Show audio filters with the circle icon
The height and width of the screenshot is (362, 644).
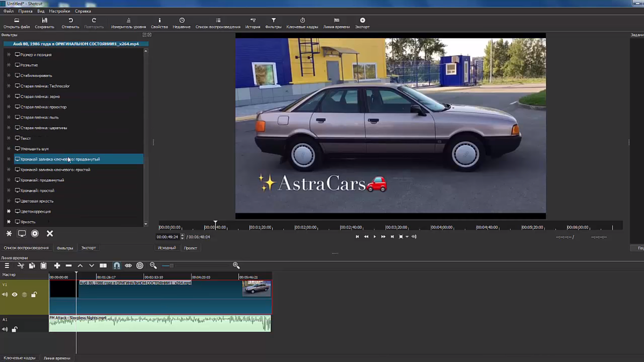tap(35, 233)
